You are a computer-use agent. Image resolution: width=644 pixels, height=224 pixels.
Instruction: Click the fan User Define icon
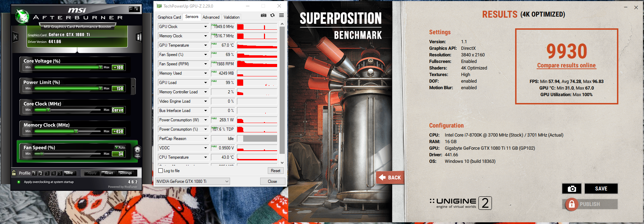coord(137,151)
